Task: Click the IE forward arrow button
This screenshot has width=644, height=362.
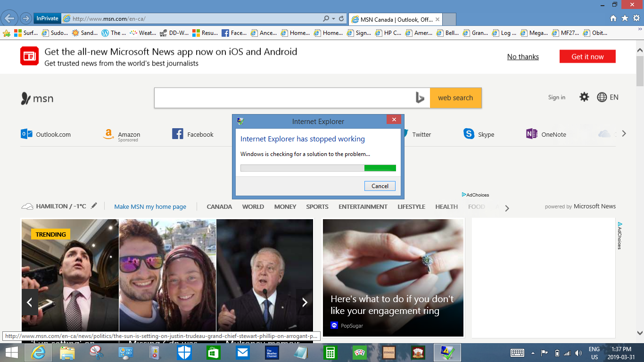Action: pos(25,18)
